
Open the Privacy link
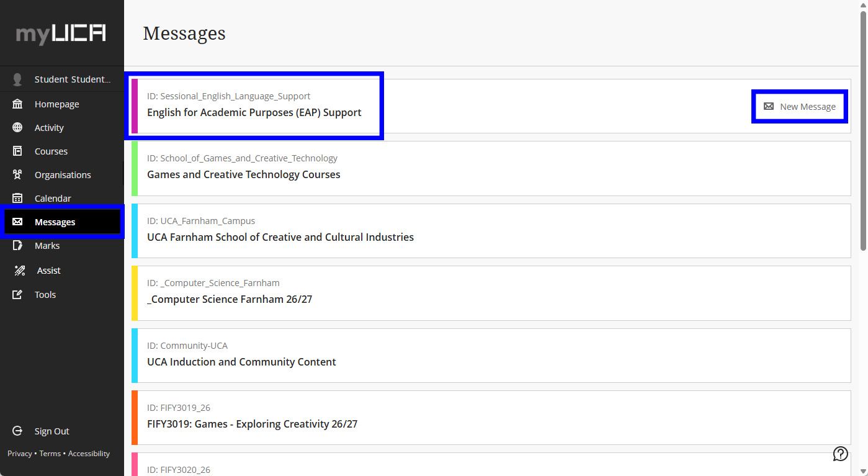pos(20,454)
